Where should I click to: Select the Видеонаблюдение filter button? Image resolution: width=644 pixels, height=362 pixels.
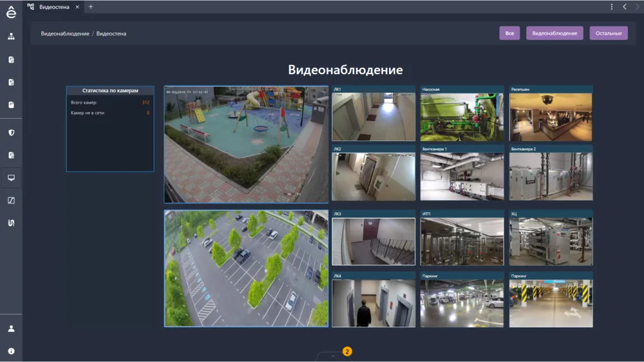[x=554, y=33]
